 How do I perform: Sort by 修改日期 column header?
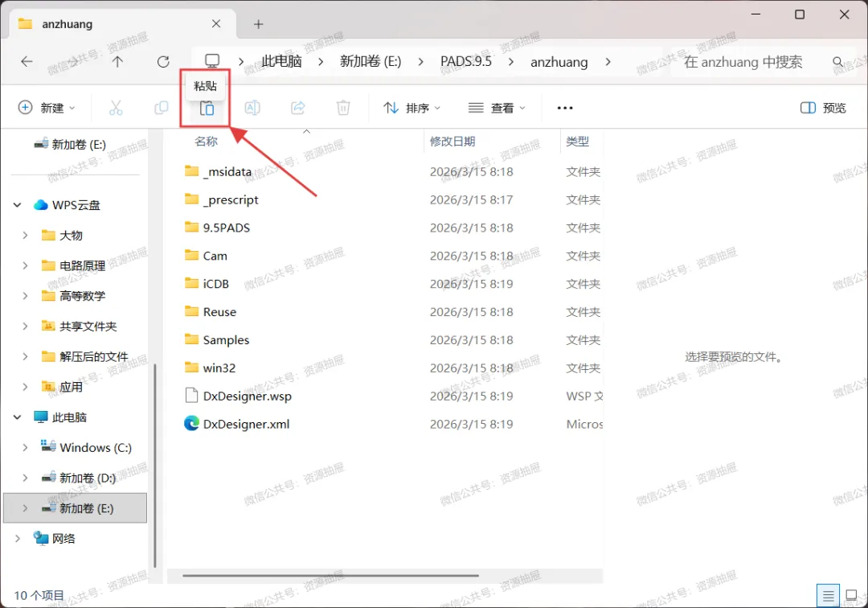[x=452, y=142]
